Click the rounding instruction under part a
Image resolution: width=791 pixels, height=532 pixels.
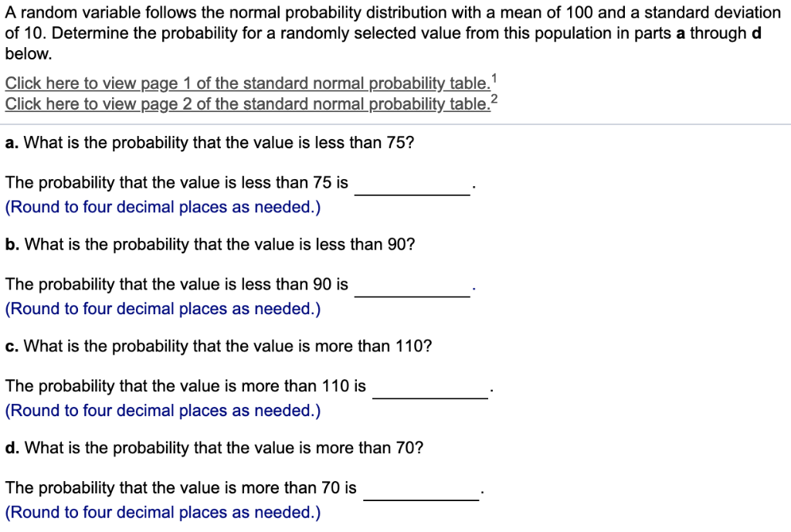tap(162, 207)
